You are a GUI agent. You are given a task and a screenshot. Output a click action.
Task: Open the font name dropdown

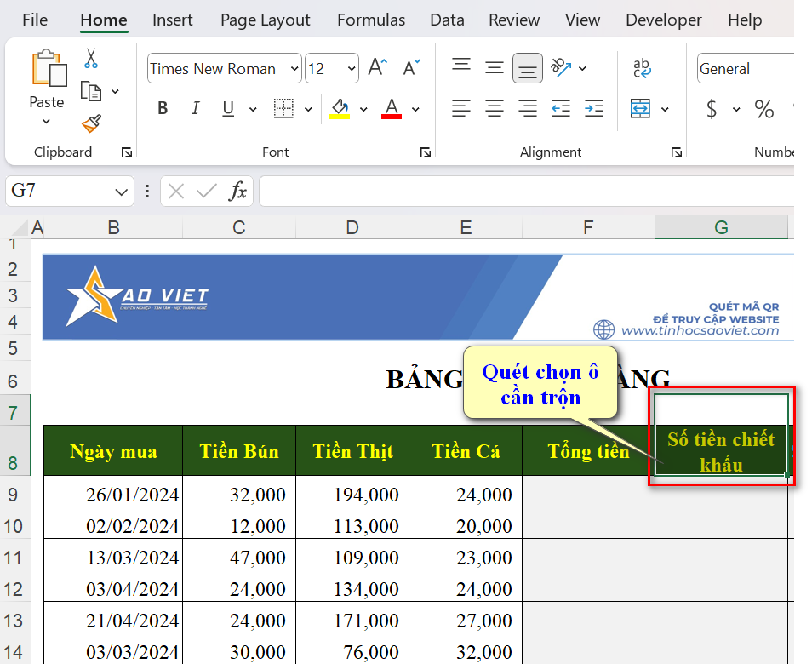tap(294, 69)
